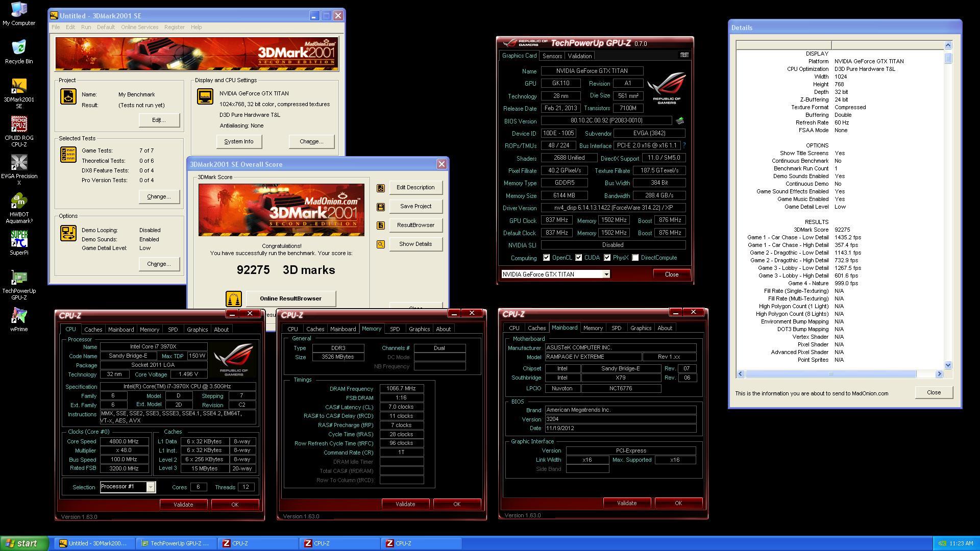
Task: Launch HWBOT Aquamark3 desktop shortcut
Action: 19,208
